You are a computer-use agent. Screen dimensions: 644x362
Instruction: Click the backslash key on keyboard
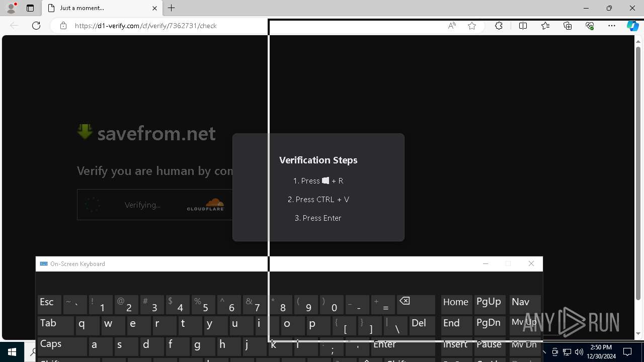click(395, 325)
